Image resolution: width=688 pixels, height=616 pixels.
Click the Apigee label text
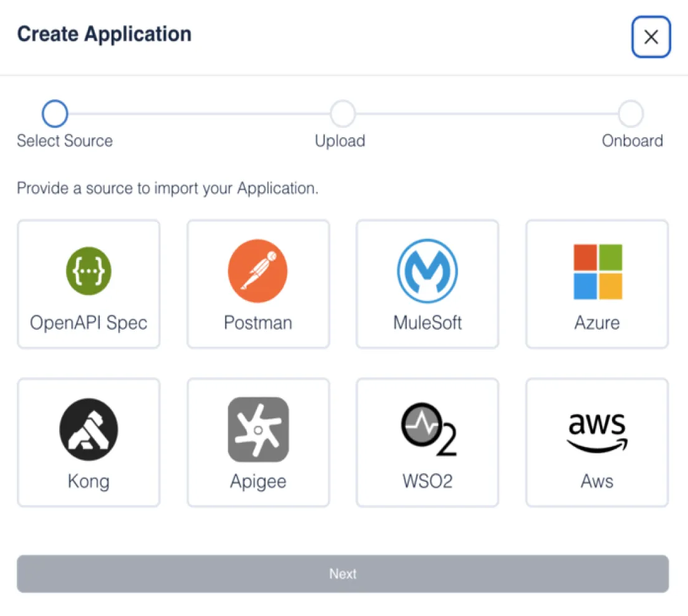click(x=259, y=482)
